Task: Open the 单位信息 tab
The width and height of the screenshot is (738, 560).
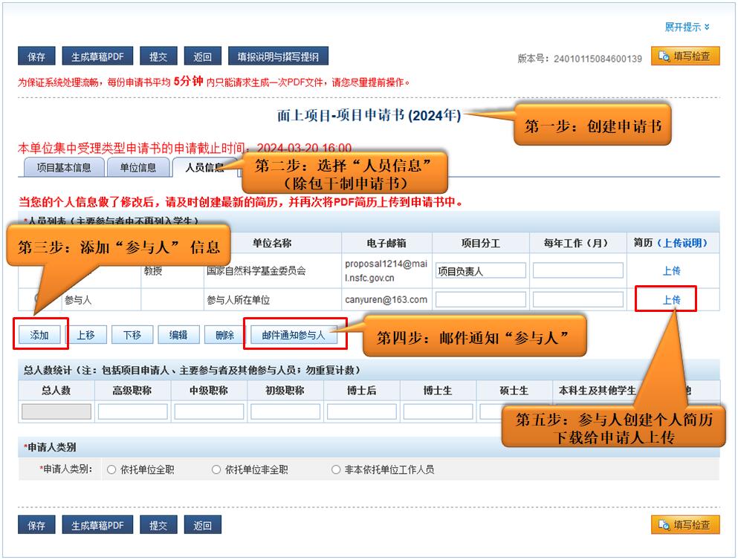Action: [x=137, y=168]
